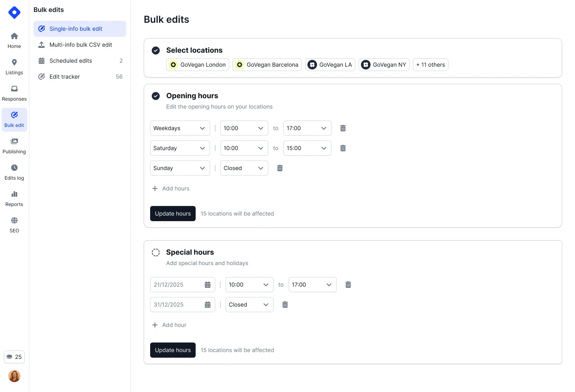575x392 pixels.
Task: Open the Home section in the sidebar
Action: point(14,40)
